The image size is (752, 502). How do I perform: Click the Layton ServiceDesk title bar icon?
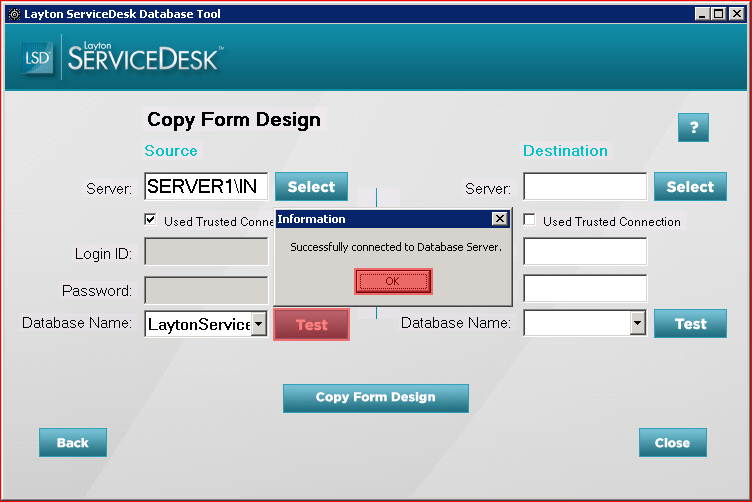tap(15, 14)
